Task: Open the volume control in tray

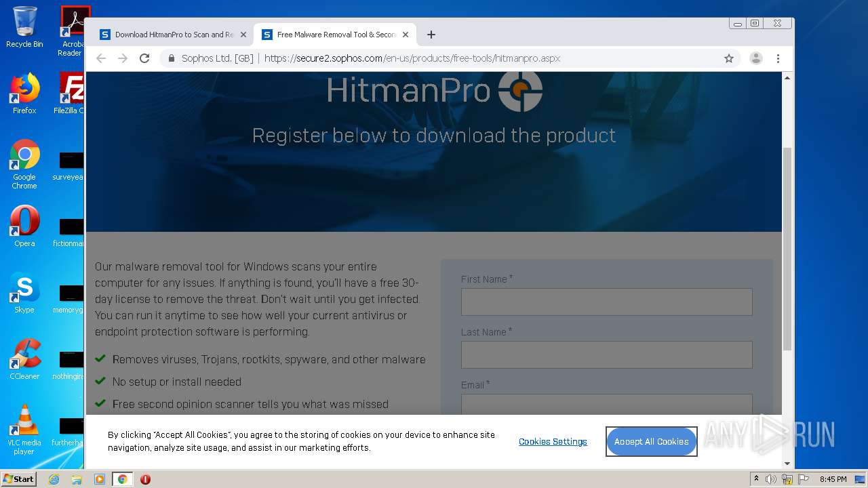Action: 771,479
